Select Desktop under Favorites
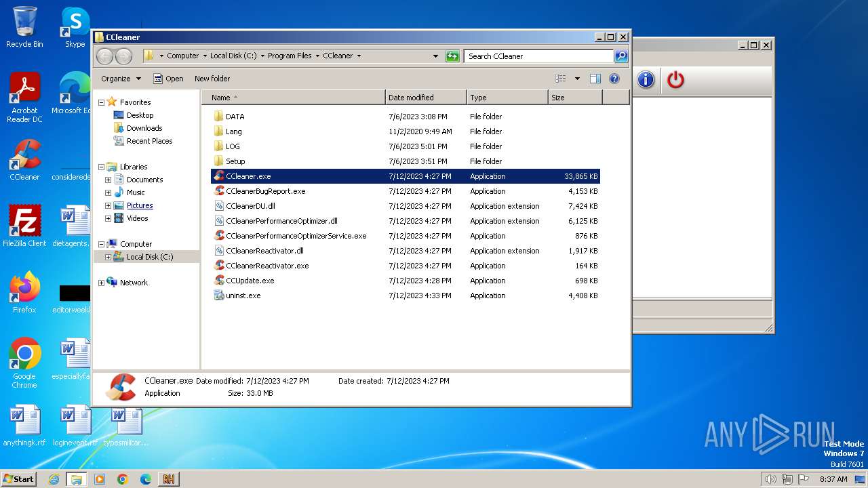Screen dimensions: 868x488 (140, 115)
